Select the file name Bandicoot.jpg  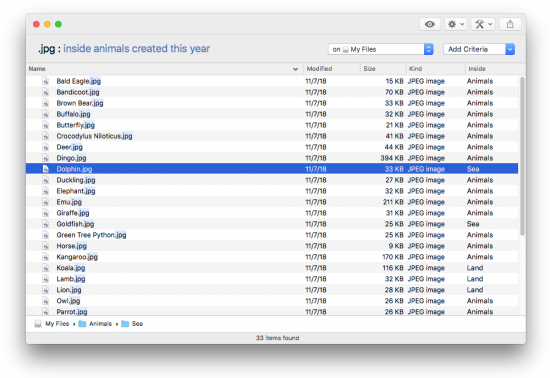pos(78,92)
